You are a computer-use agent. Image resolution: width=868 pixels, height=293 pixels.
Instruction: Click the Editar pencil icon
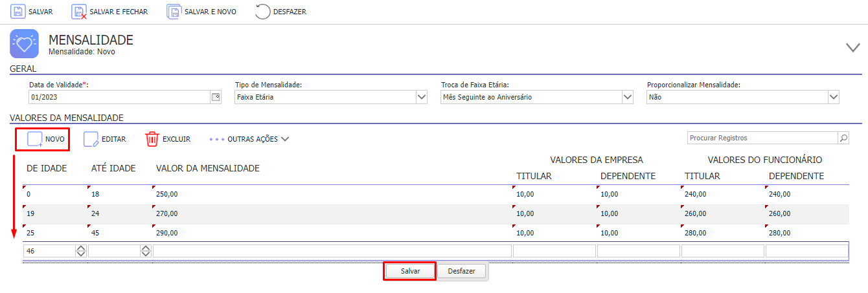tap(91, 139)
